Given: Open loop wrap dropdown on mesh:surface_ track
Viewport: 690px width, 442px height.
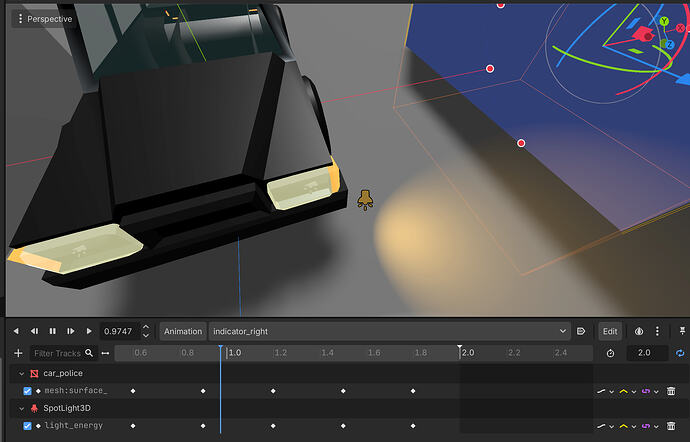Looking at the screenshot, I should click(x=657, y=391).
